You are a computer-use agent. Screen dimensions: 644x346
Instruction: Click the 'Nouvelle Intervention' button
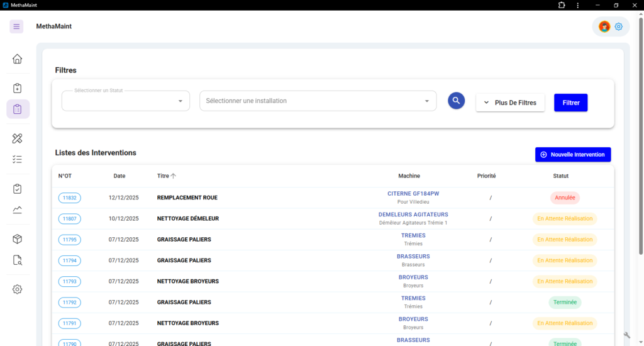(x=572, y=155)
